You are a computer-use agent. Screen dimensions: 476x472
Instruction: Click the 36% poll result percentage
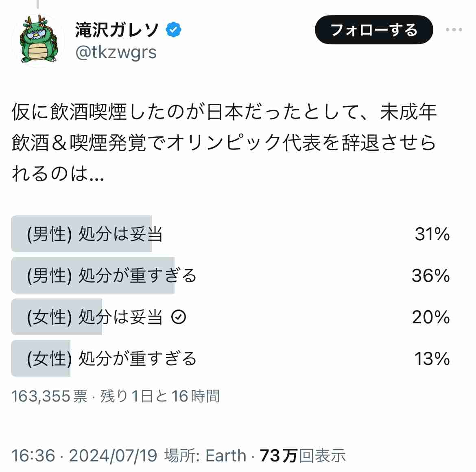coord(430,276)
